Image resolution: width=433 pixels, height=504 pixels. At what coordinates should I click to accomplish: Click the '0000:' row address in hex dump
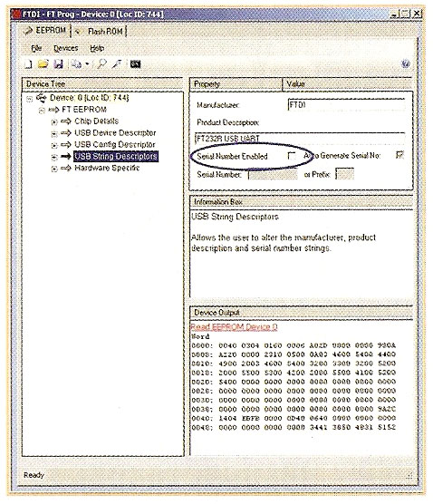202,346
